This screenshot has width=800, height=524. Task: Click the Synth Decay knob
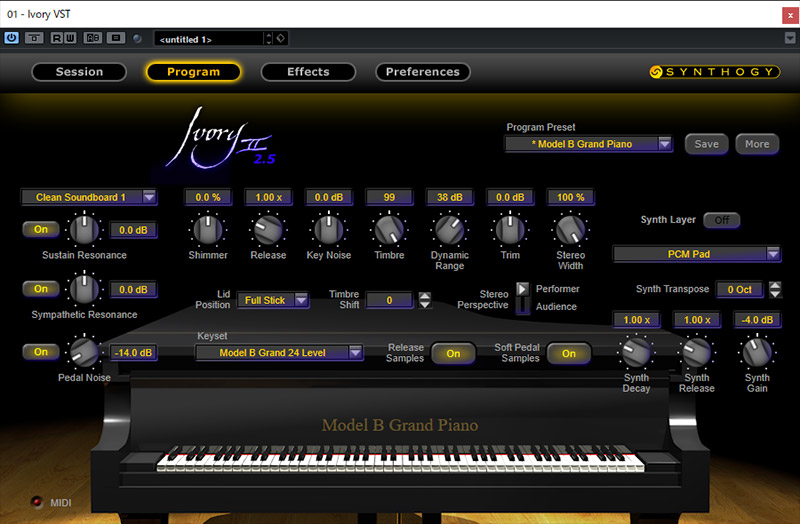(636, 352)
